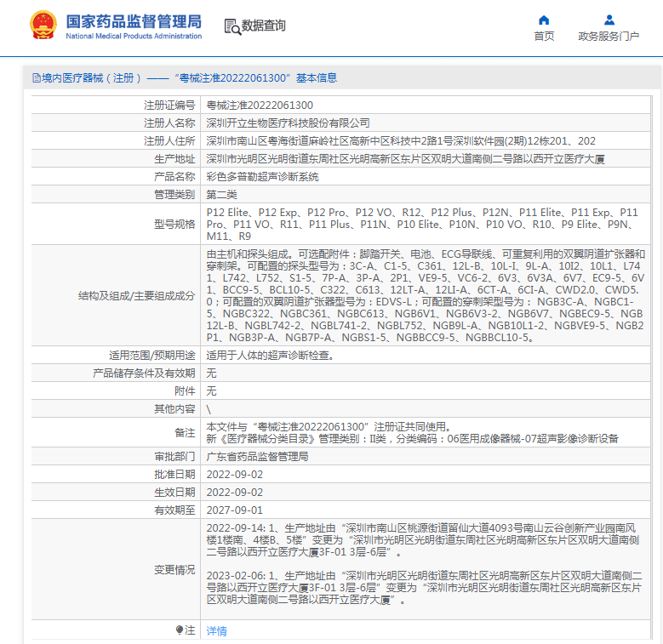Click the 国家药品监督管理局 site title
Image resolution: width=663 pixels, height=644 pixels.
pyautogui.click(x=134, y=20)
